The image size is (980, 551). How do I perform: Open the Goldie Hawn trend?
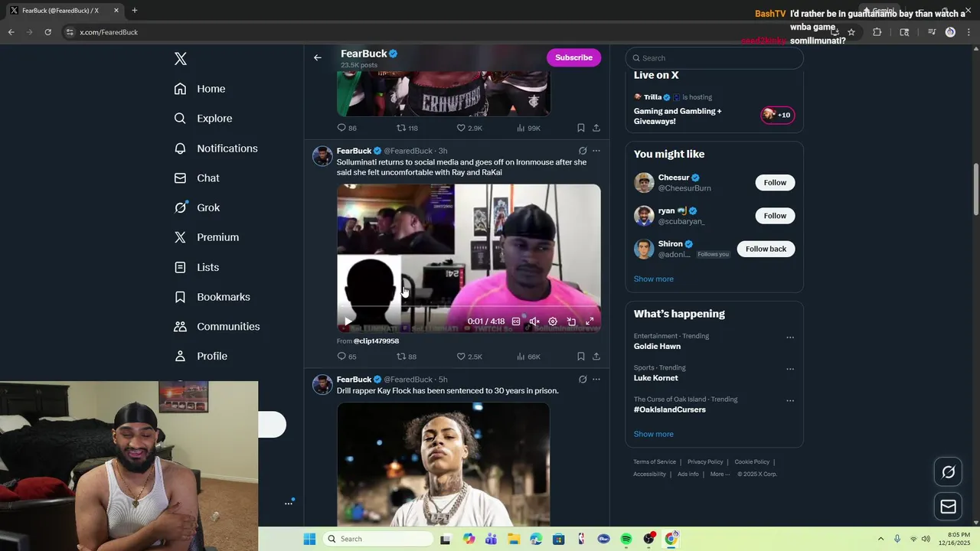pos(657,347)
